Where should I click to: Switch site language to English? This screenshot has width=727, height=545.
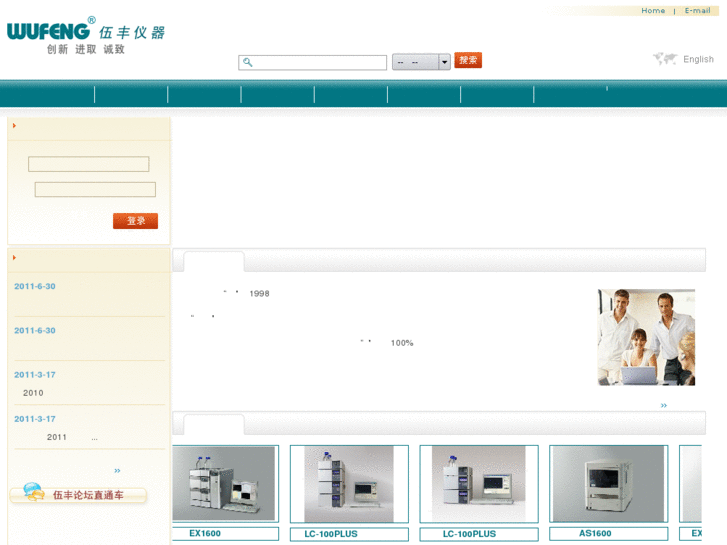point(698,59)
